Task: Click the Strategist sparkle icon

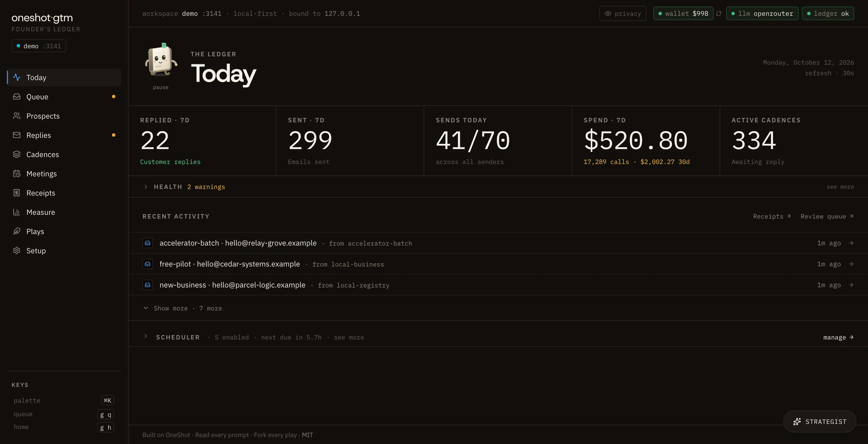Action: tap(797, 421)
